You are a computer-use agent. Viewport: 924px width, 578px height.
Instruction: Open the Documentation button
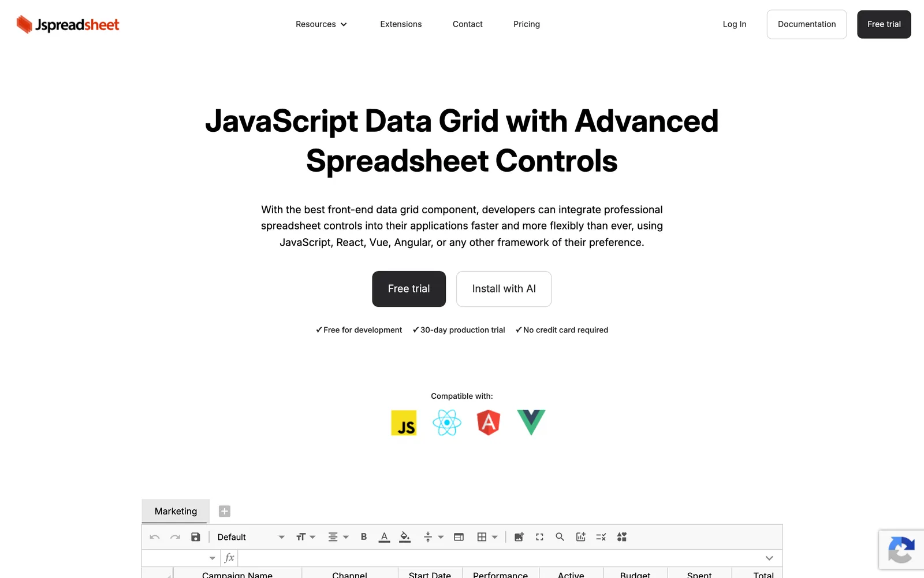pyautogui.click(x=807, y=24)
